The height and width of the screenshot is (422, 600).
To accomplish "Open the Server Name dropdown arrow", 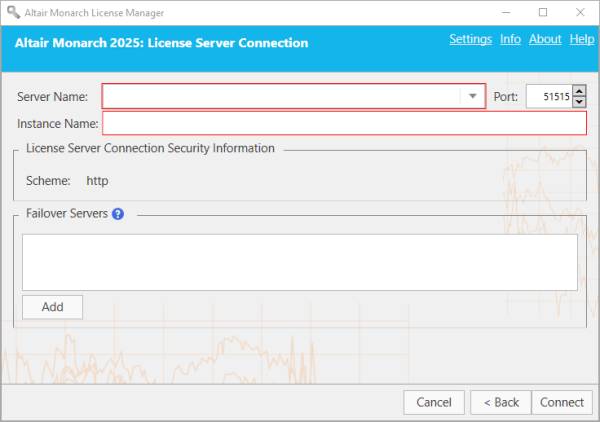I will (473, 96).
